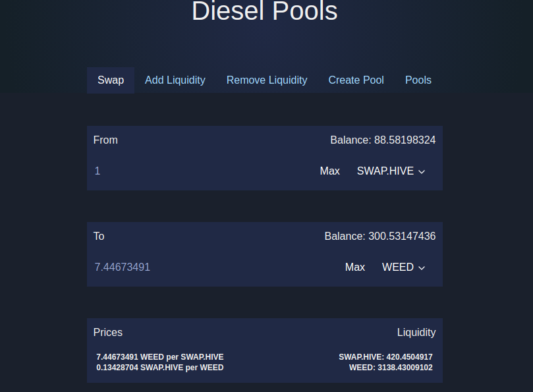
Task: Click the Diesel Pools title
Action: coord(264,11)
